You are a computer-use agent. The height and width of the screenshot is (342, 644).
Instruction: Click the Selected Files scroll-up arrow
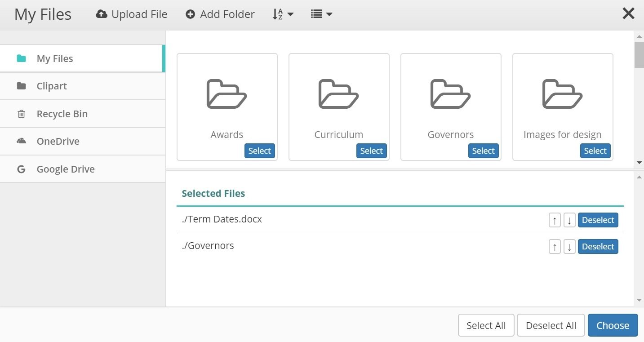(x=639, y=177)
